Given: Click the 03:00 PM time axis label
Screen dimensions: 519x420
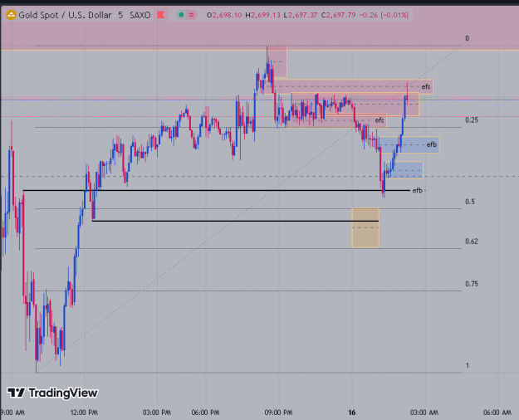Looking at the screenshot, I should point(157,413).
